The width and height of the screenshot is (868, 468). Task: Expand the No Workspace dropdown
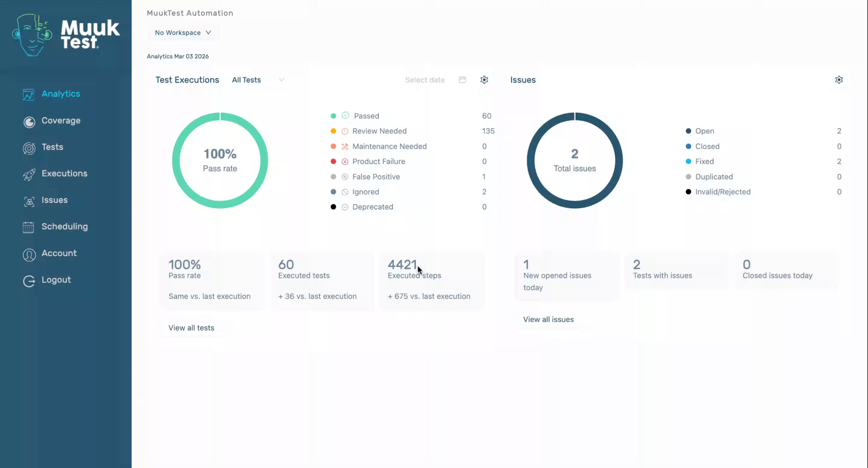(x=183, y=33)
